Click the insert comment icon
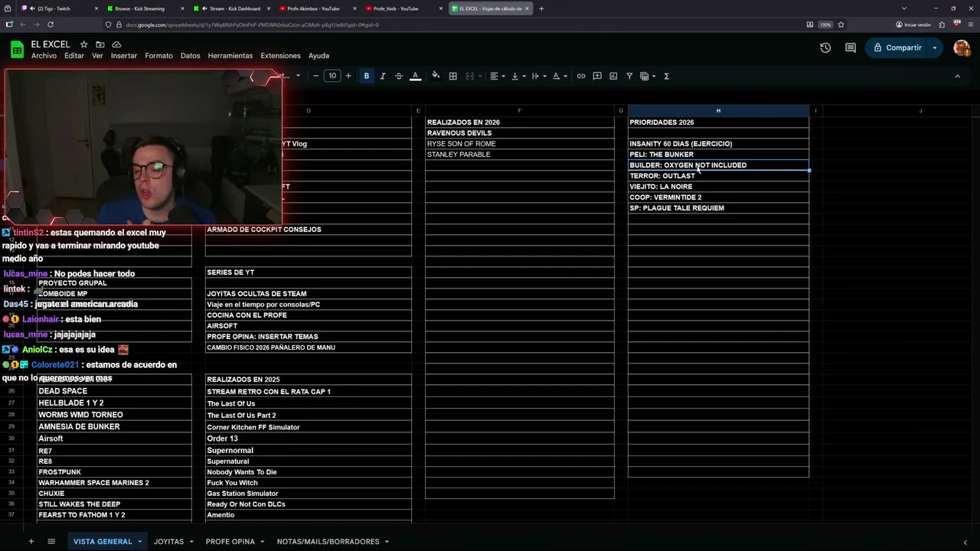Image resolution: width=980 pixels, height=551 pixels. [597, 76]
